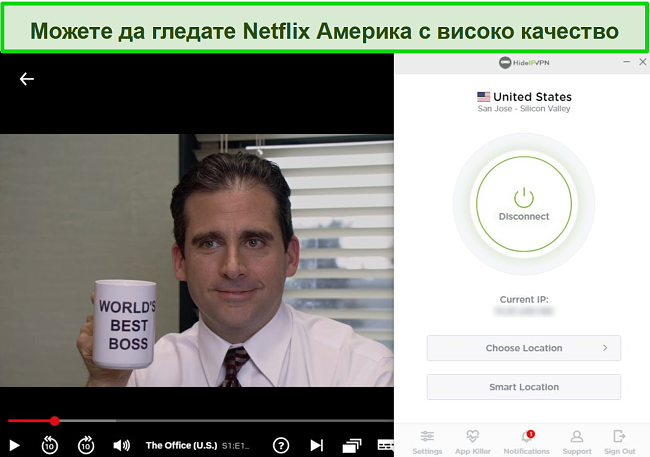Open the Netflix help question mark icon
This screenshot has width=650, height=457.
coord(281,445)
